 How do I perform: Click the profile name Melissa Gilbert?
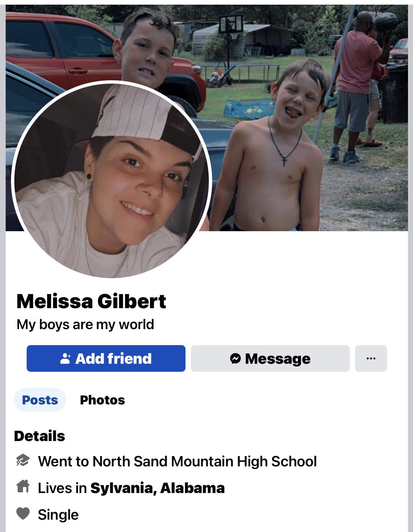(91, 301)
